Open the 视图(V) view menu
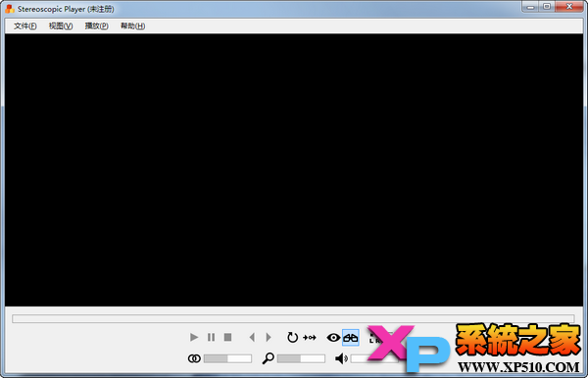This screenshot has height=378, width=588. coord(61,25)
